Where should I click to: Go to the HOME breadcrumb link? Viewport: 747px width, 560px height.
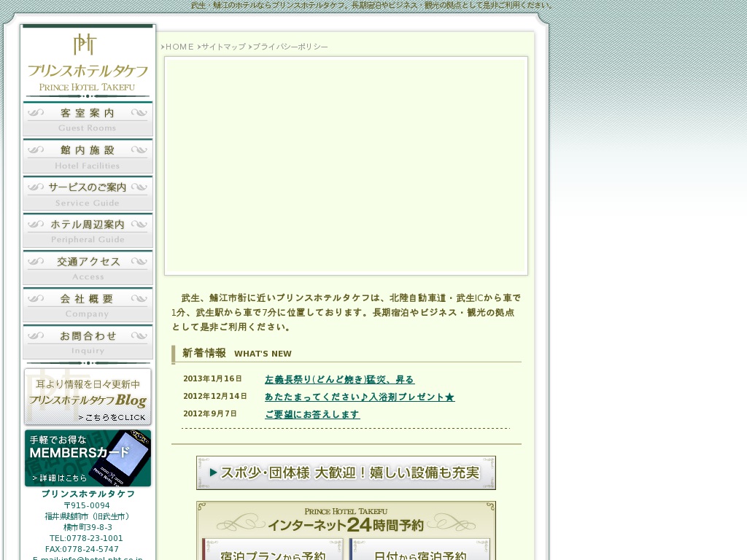[x=179, y=47]
